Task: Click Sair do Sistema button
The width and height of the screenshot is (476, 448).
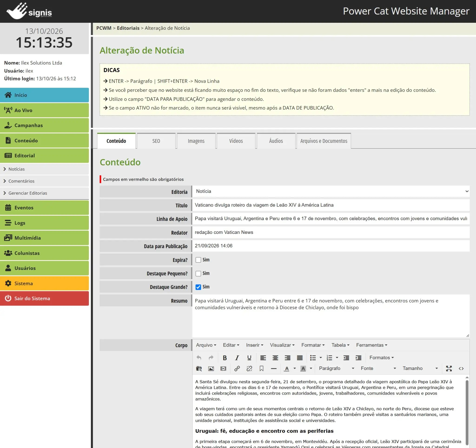Action: 45,298
